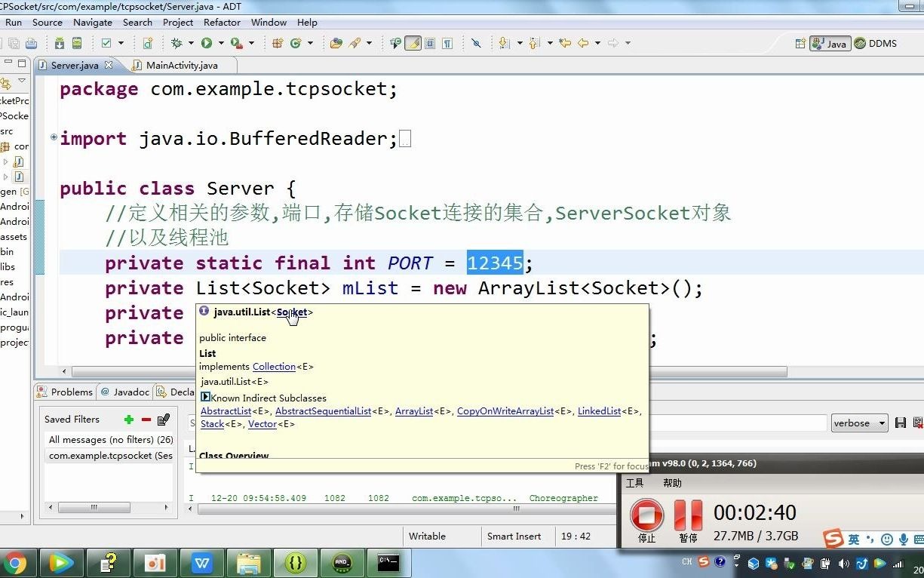Run the application with the green Run icon
This screenshot has width=924, height=578.
click(205, 43)
